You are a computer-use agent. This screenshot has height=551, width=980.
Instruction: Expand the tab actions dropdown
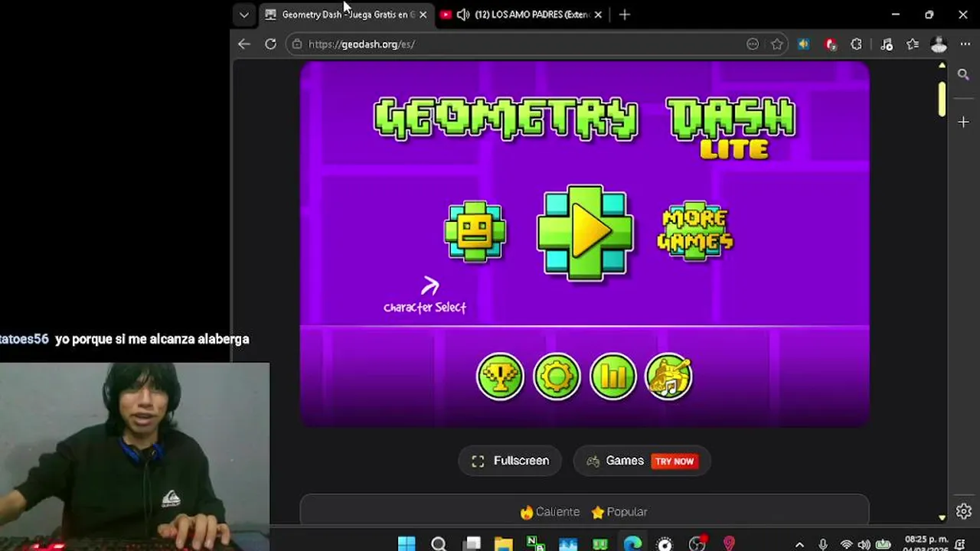[x=244, y=15]
